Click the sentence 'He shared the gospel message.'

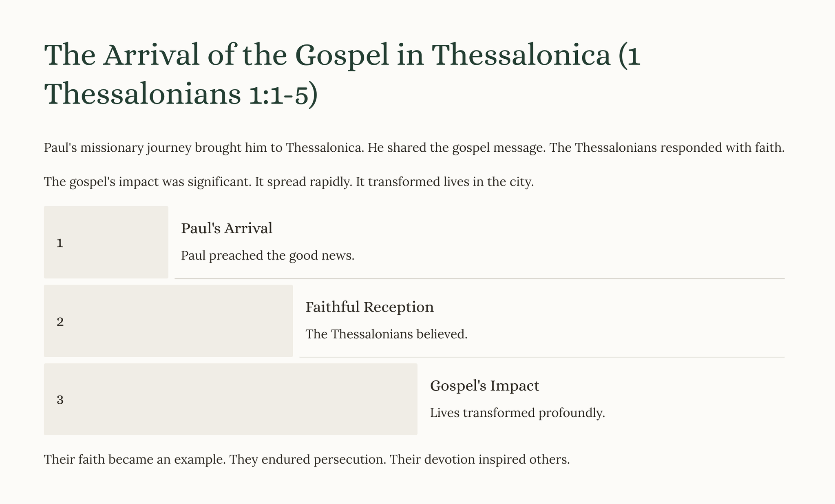[457, 148]
